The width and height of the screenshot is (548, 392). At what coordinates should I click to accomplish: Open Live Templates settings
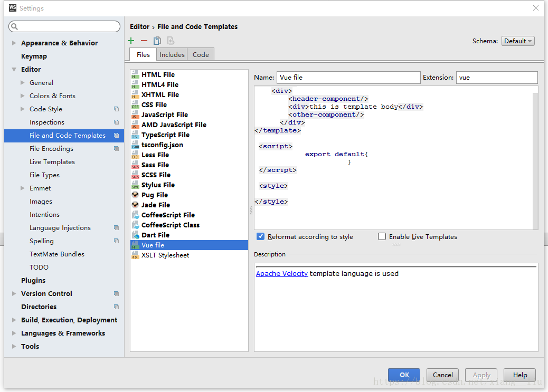click(x=52, y=162)
